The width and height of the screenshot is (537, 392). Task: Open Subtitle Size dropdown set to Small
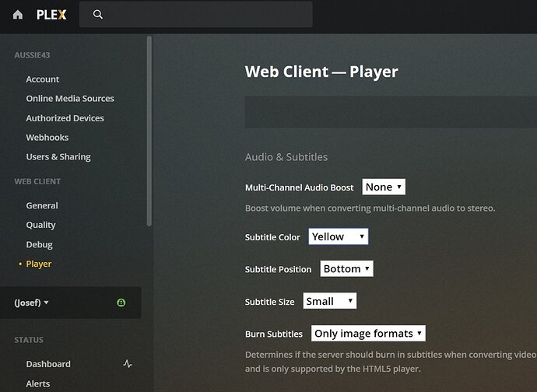(329, 301)
